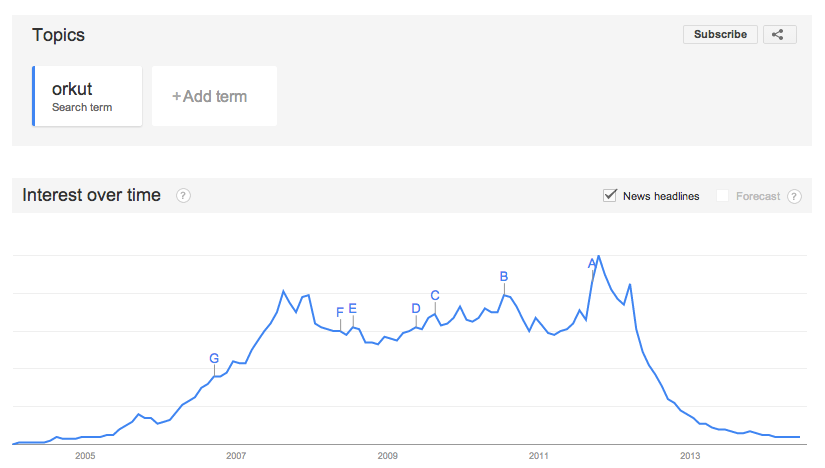The image size is (825, 468).
Task: Enable the Forecast checkbox
Action: [x=722, y=196]
